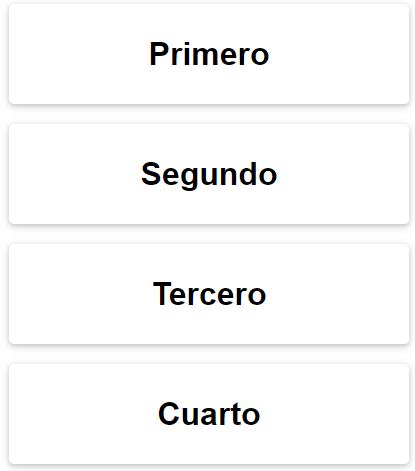This screenshot has height=471, width=415.
Task: Mark Segundo as your choice
Action: [x=209, y=174]
